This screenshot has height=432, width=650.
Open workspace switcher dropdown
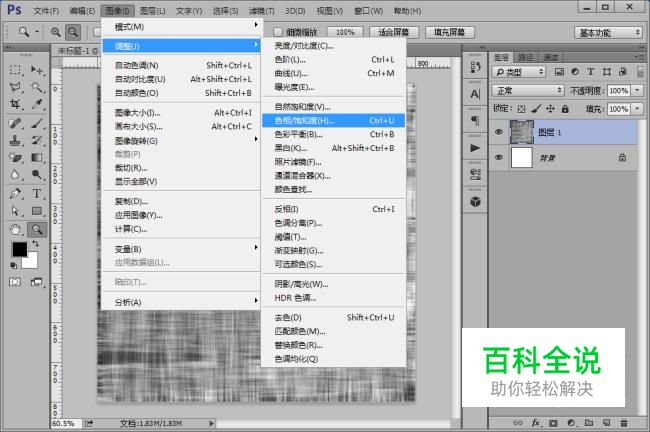(608, 32)
